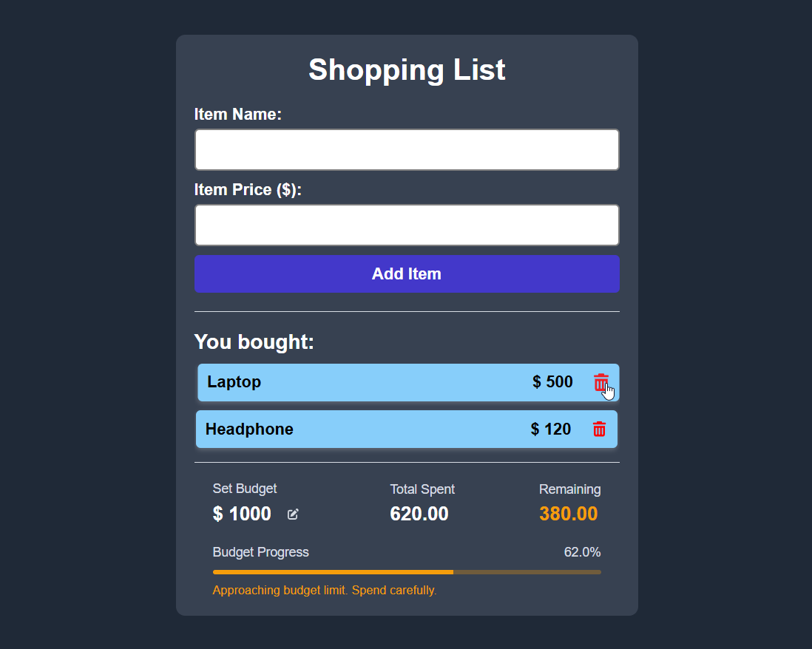This screenshot has height=649, width=812.
Task: Click the 620.00 total spent value
Action: click(419, 514)
